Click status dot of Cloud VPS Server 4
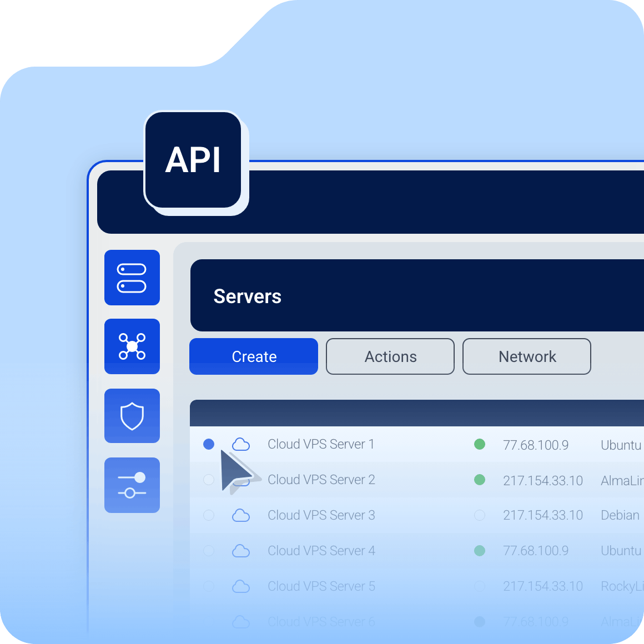The image size is (644, 644). point(479,551)
